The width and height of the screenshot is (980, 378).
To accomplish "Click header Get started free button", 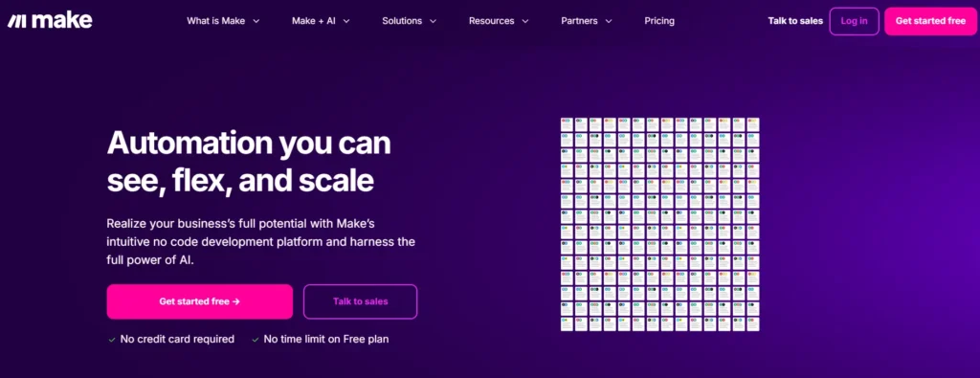I will [x=930, y=21].
